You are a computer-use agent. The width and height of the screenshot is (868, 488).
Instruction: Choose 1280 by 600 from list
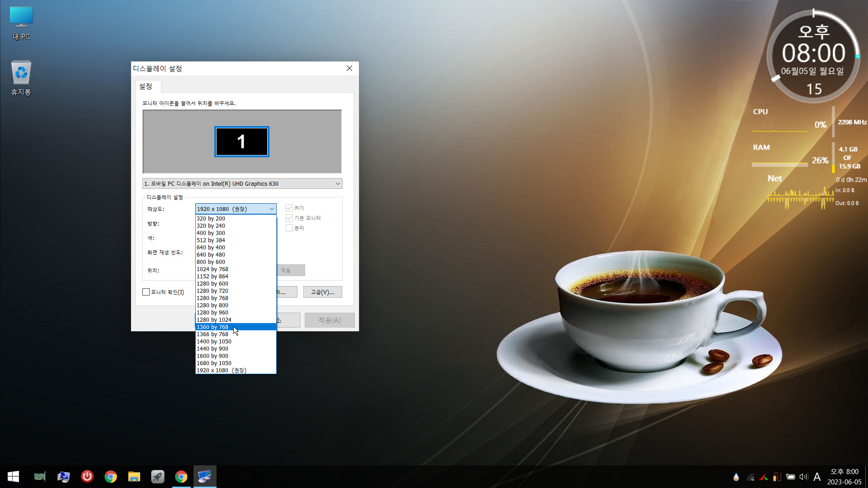point(236,283)
